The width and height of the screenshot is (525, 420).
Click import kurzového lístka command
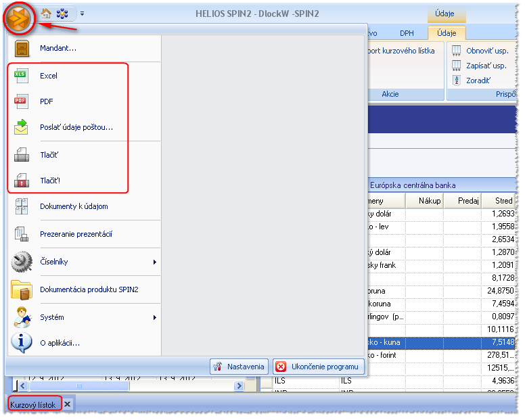point(401,51)
